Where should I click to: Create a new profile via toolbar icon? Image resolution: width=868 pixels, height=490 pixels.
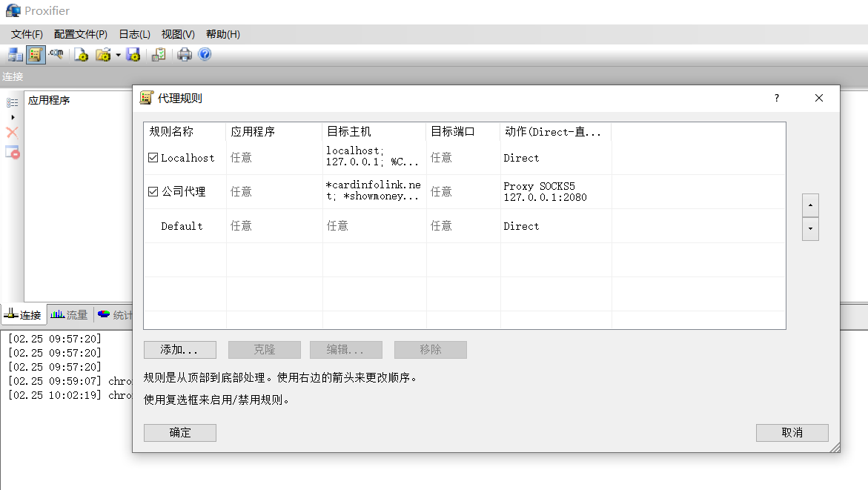pos(81,54)
